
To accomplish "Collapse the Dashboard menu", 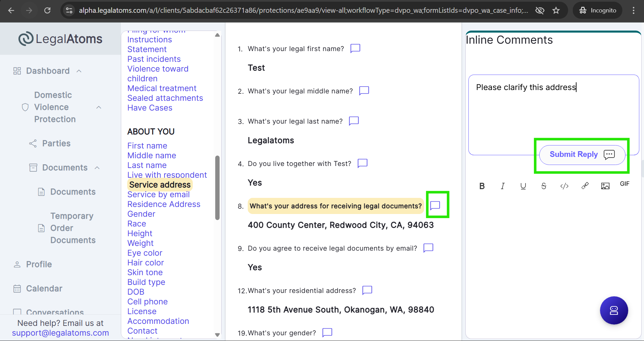I will 79,71.
